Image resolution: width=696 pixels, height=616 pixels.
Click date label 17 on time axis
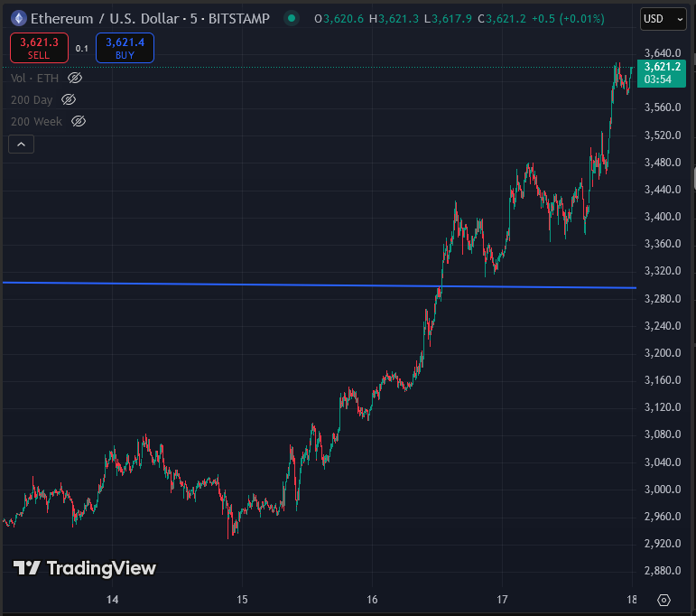tap(502, 600)
